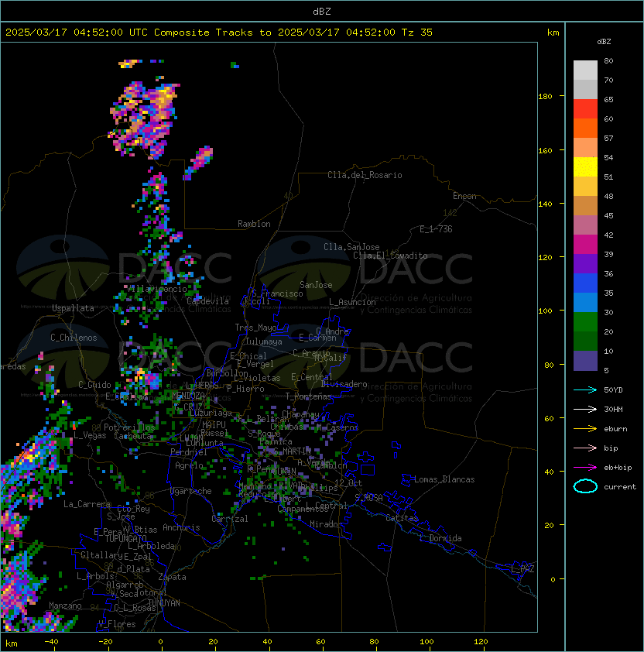The width and height of the screenshot is (644, 652).
Task: Select the 'Tulumaya' map label
Action: tap(264, 341)
